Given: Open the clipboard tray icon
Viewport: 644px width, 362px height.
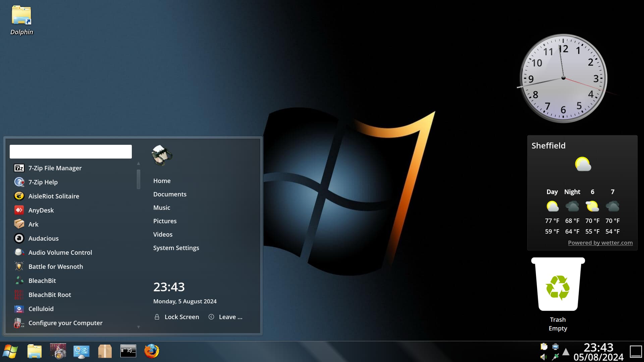Looking at the screenshot, I should (x=544, y=346).
